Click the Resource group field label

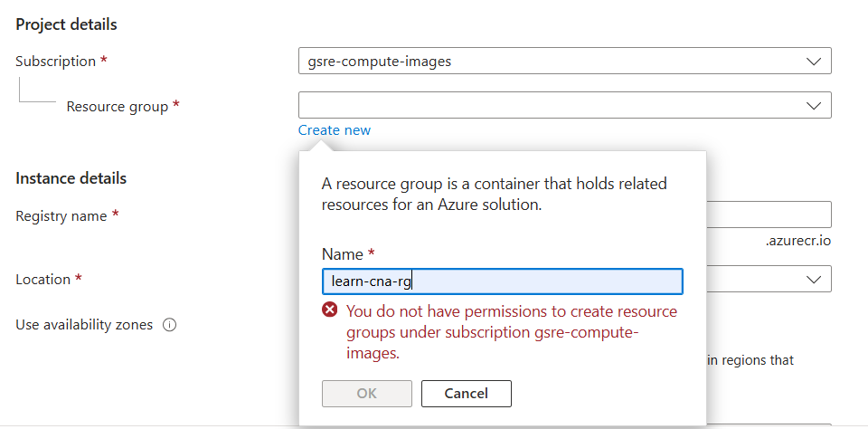click(117, 107)
